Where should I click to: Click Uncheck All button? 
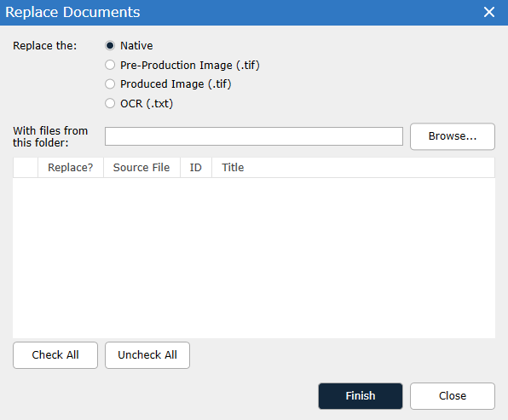pos(147,355)
